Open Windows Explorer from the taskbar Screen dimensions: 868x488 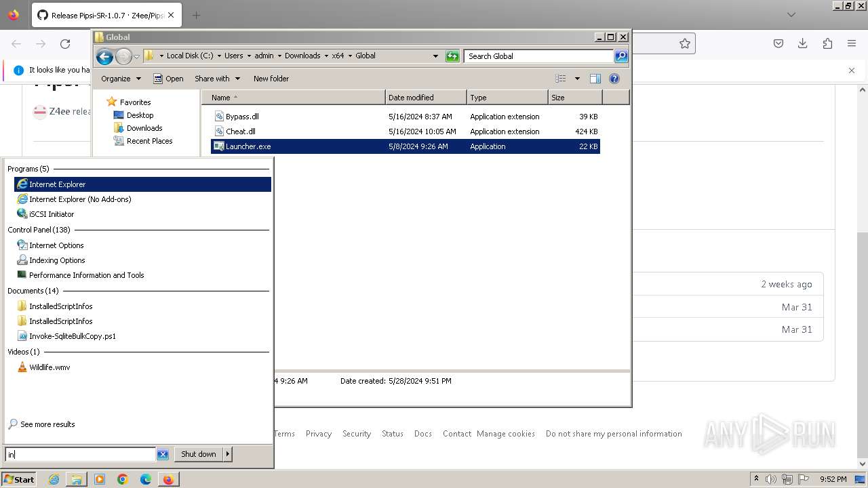coord(77,479)
